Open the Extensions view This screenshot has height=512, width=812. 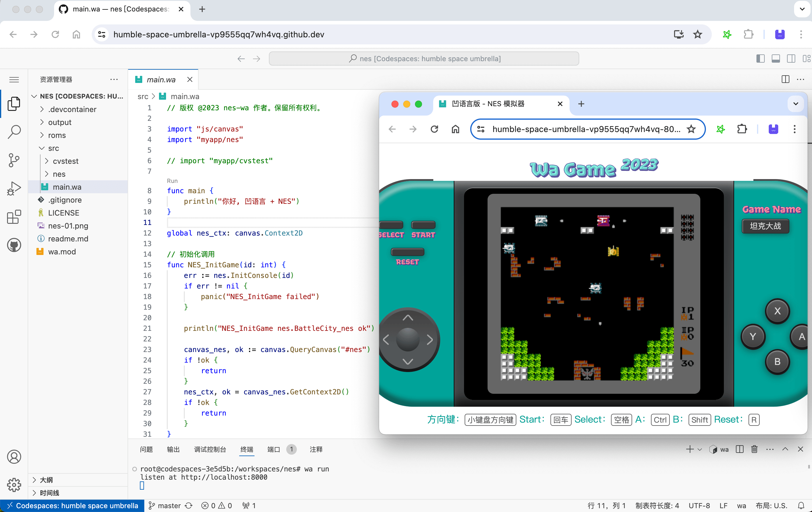pyautogui.click(x=14, y=217)
